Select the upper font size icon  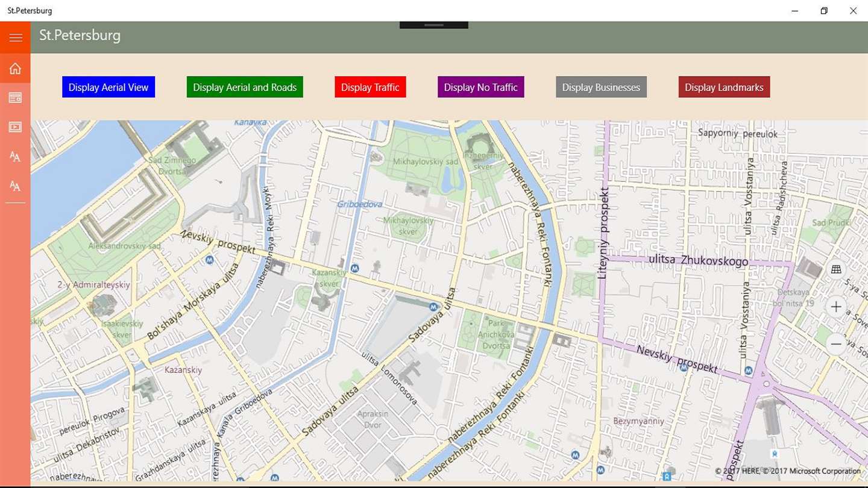(15, 157)
